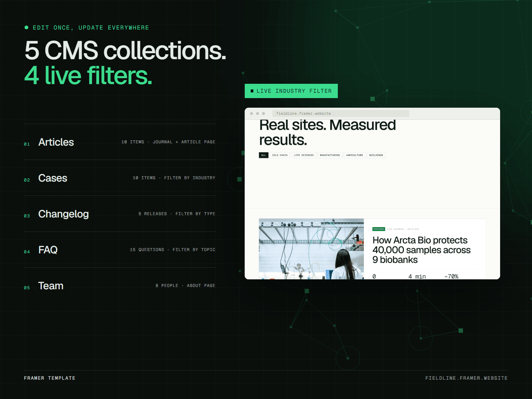This screenshot has height=399, width=532.
Task: Select the BUILDINGS filter chip
Action: 376,155
